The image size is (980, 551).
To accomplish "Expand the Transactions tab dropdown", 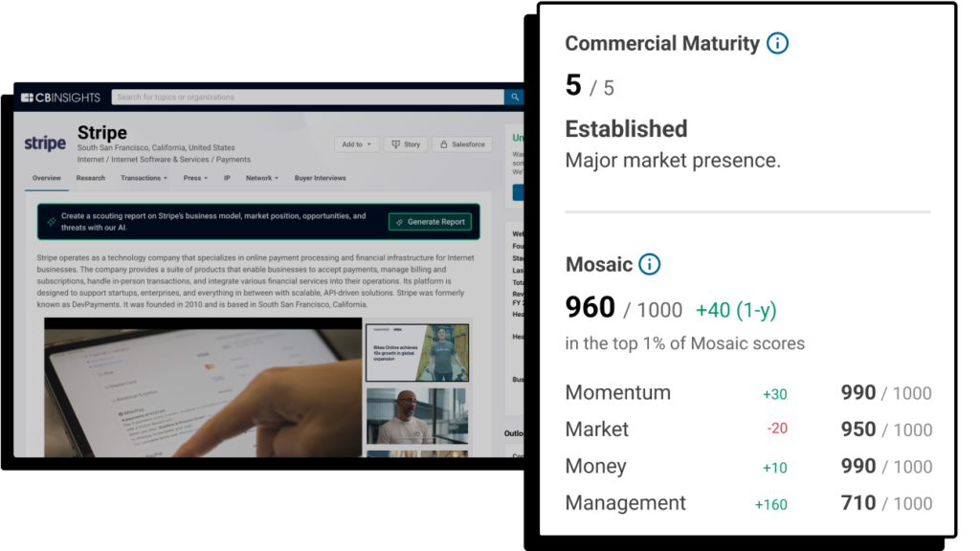I will pos(144,178).
